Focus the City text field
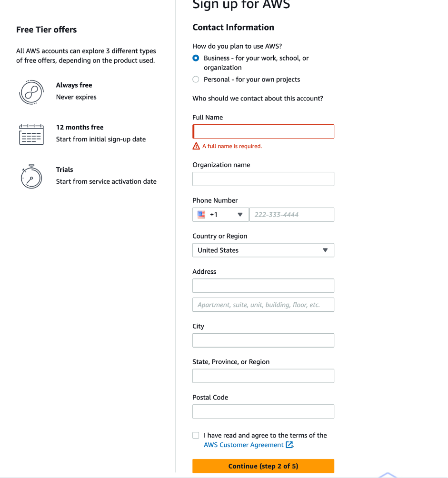 coord(263,340)
